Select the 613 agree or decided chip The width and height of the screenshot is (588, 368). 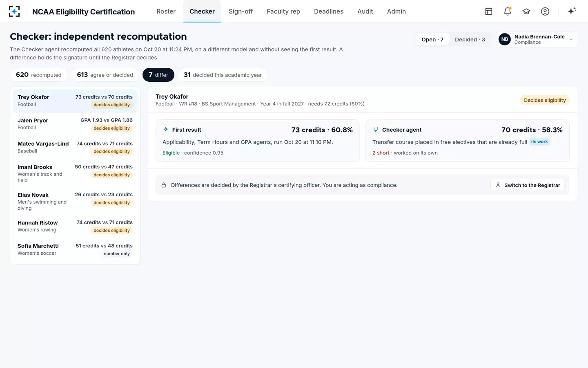tap(105, 75)
